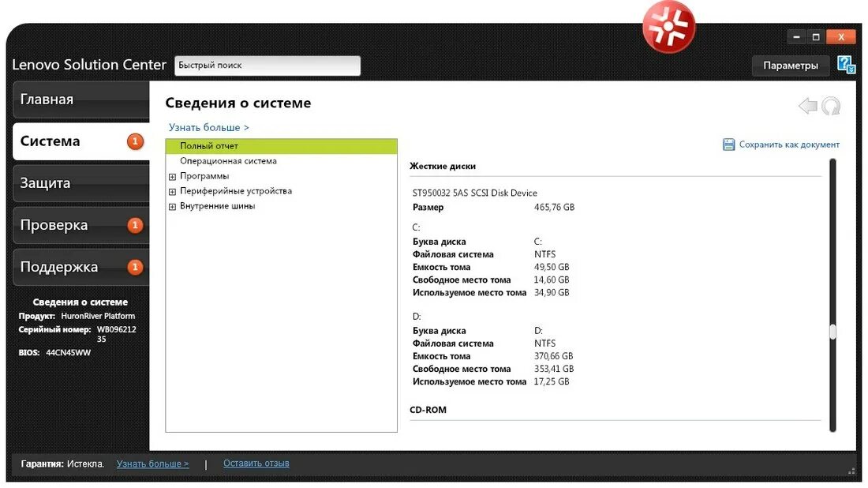Click the Оставить отзыв link
Screen dimensions: 868x488
pos(256,463)
